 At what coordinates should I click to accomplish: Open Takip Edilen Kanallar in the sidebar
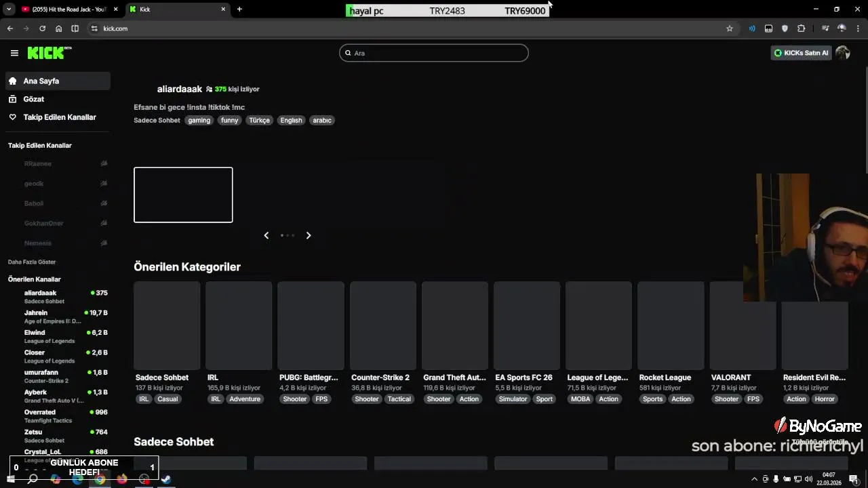point(58,117)
